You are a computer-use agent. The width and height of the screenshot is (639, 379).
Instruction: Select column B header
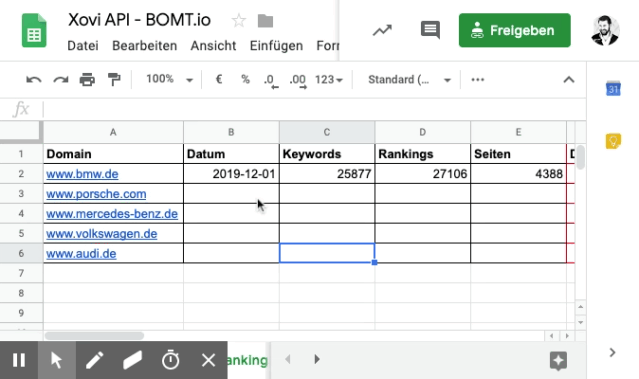[x=231, y=132]
